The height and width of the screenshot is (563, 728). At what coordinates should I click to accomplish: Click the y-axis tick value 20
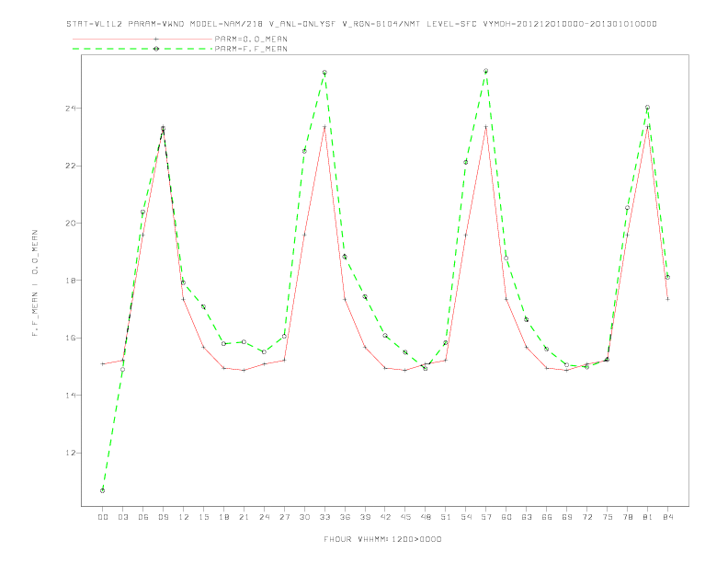tap(71, 223)
